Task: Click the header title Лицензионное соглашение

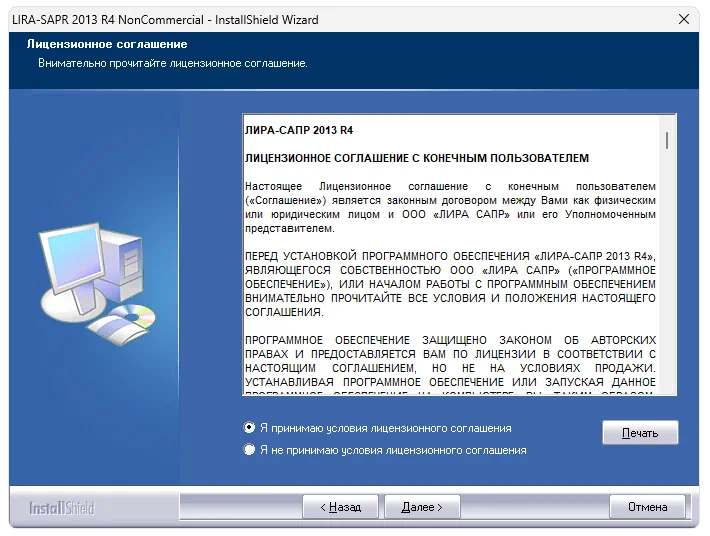Action: tap(107, 44)
